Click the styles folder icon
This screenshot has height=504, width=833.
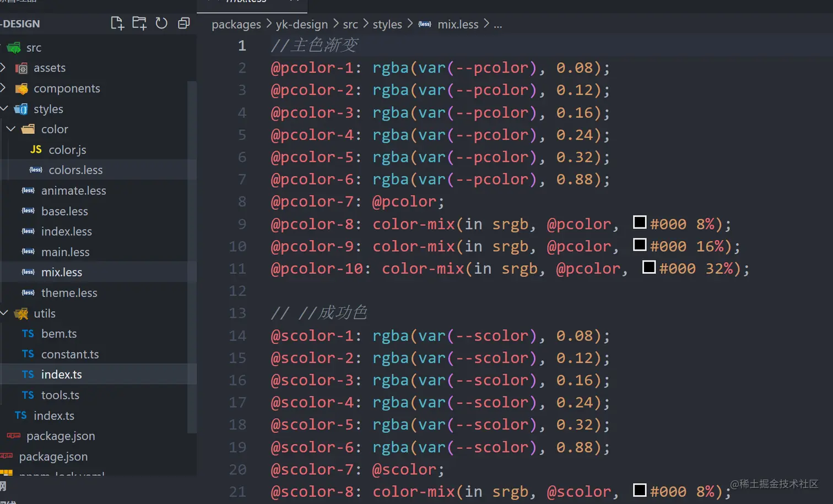21,109
